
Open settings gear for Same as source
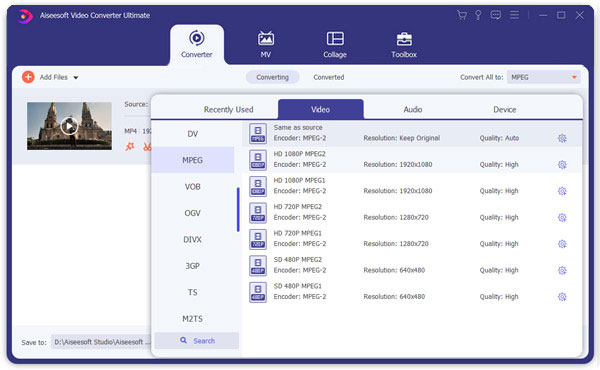(x=562, y=138)
